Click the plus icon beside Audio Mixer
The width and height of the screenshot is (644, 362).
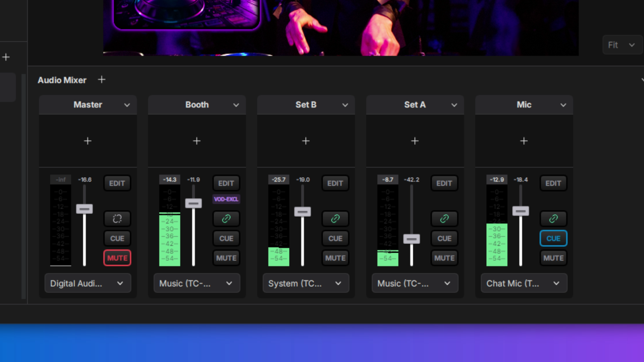[101, 80]
